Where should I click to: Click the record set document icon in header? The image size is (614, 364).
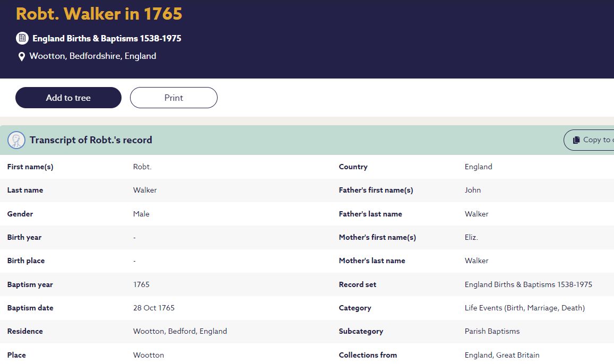tap(22, 38)
